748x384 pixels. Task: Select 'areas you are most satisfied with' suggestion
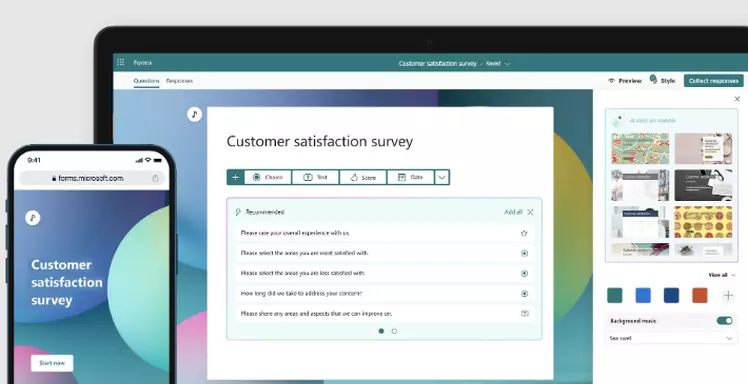point(384,253)
